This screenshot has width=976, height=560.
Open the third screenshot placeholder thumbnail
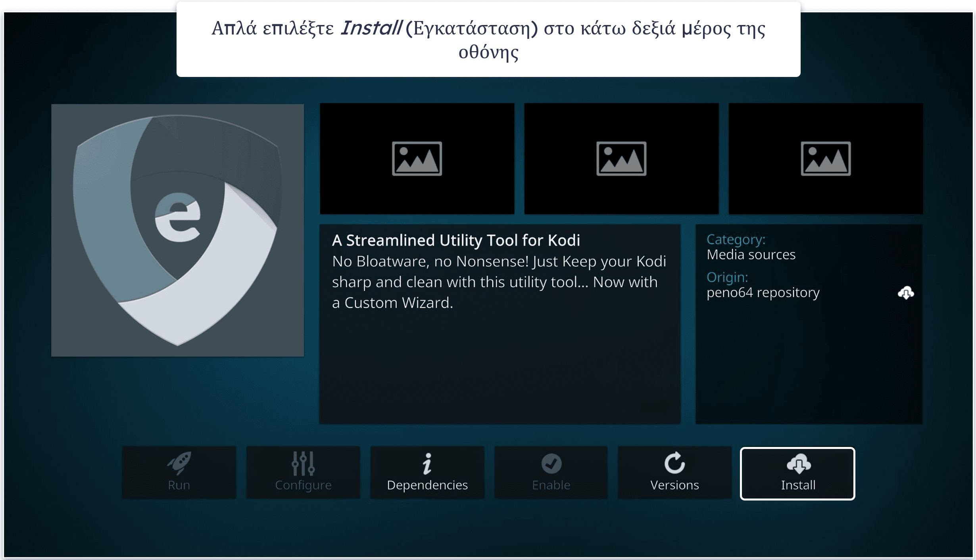pyautogui.click(x=826, y=159)
